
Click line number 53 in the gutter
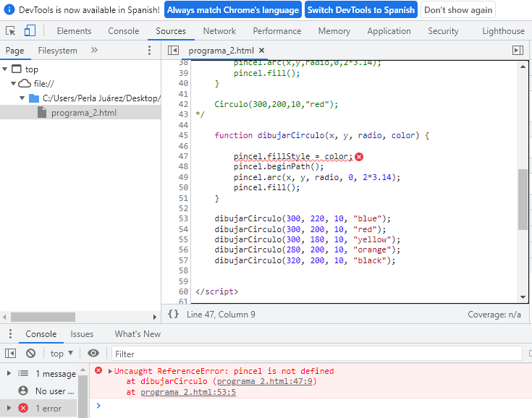(183, 218)
